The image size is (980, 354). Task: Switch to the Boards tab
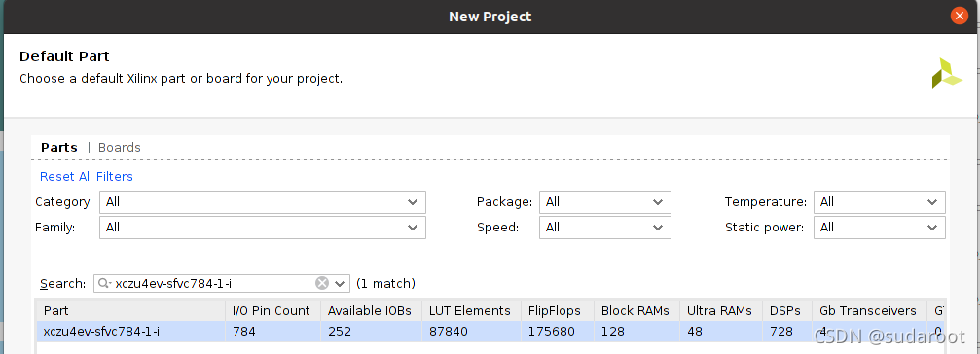[120, 148]
